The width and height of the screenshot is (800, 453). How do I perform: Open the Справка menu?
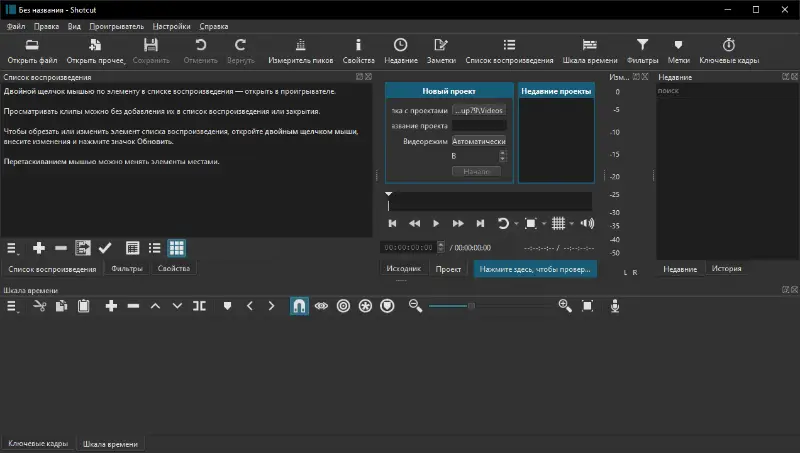214,27
